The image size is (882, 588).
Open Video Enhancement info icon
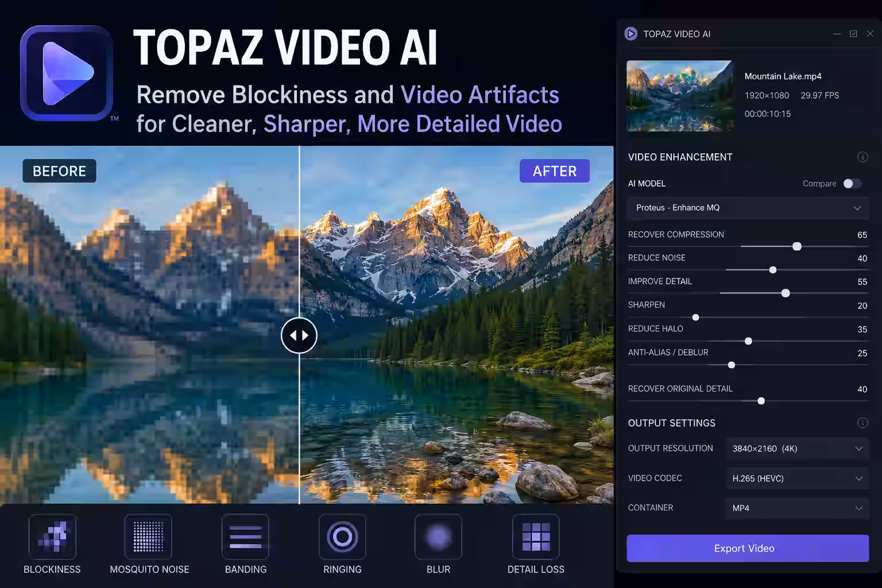862,157
